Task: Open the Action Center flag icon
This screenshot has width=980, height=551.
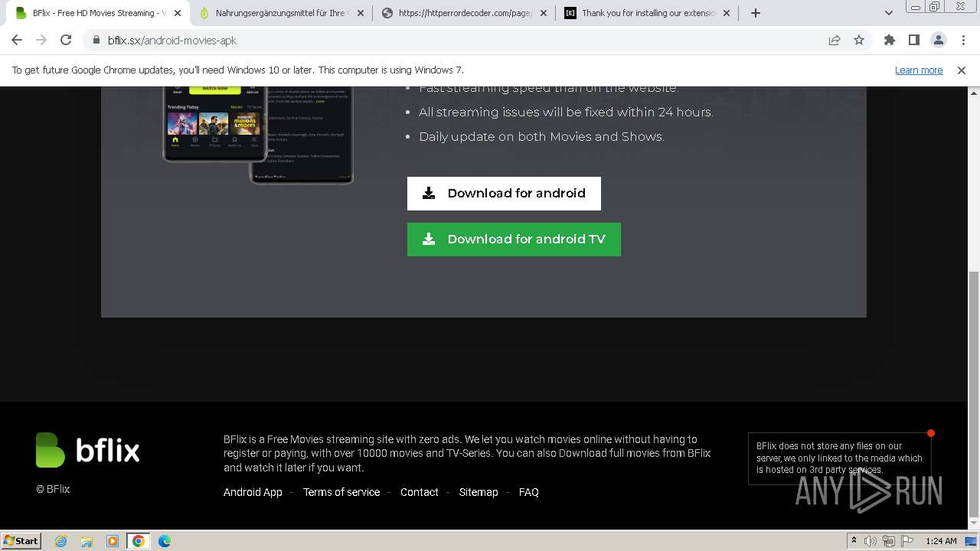Action: [x=906, y=541]
